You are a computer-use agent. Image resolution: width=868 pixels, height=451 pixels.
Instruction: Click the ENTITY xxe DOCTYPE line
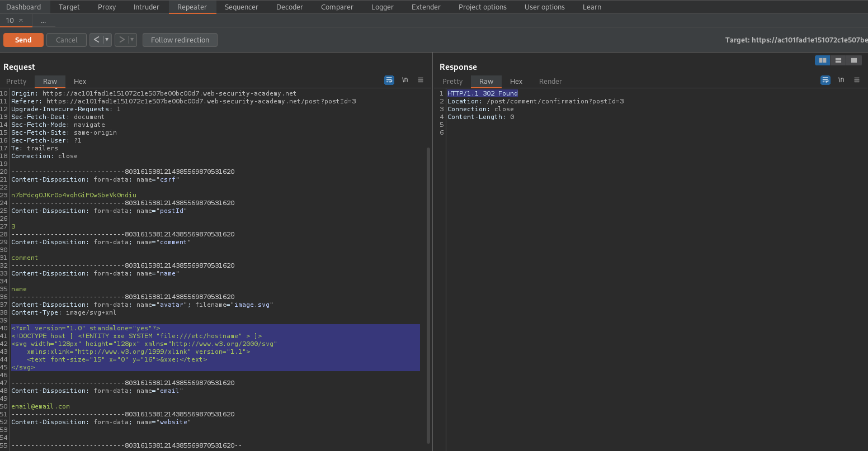click(136, 336)
